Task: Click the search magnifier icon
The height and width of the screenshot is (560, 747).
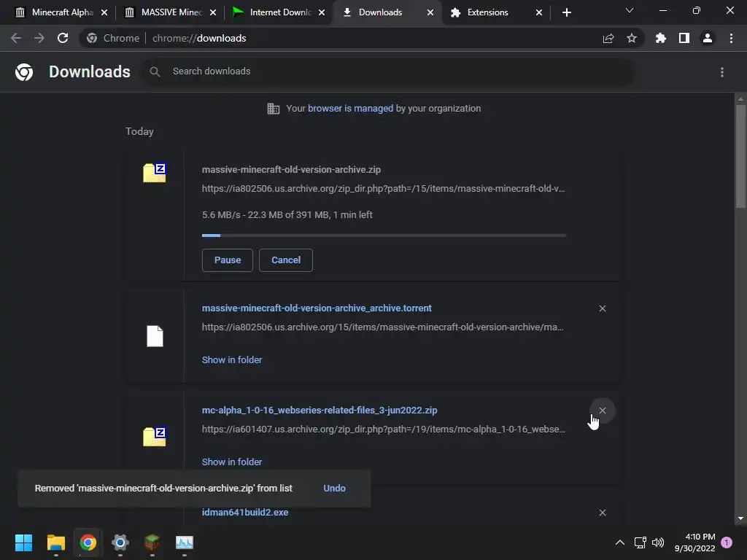Action: (155, 71)
